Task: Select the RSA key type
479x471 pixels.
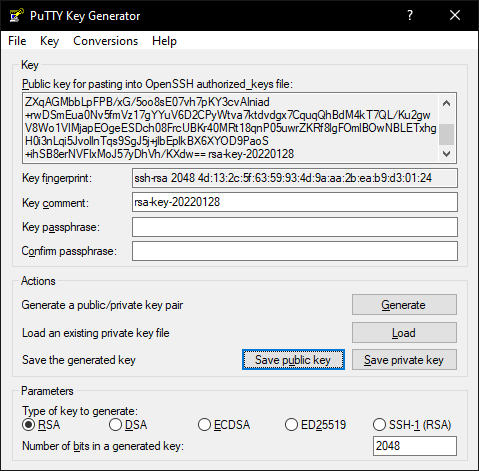Action: (x=41, y=425)
